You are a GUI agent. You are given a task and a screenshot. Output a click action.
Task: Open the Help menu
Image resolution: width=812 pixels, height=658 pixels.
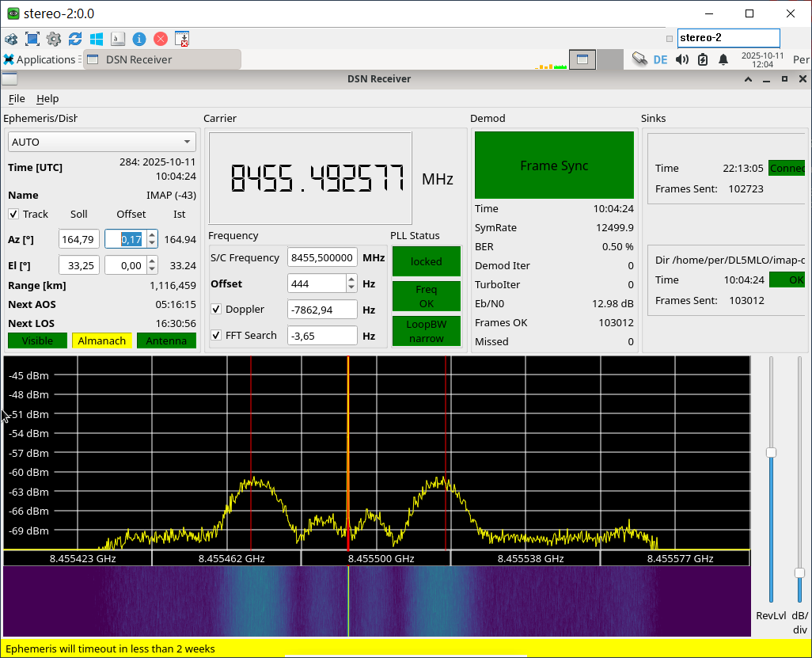(x=47, y=98)
